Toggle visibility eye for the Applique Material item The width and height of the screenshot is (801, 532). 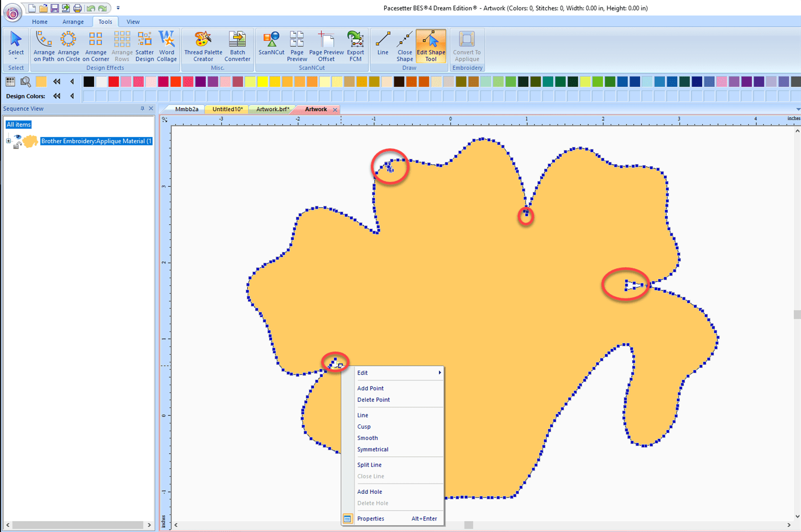(18, 136)
